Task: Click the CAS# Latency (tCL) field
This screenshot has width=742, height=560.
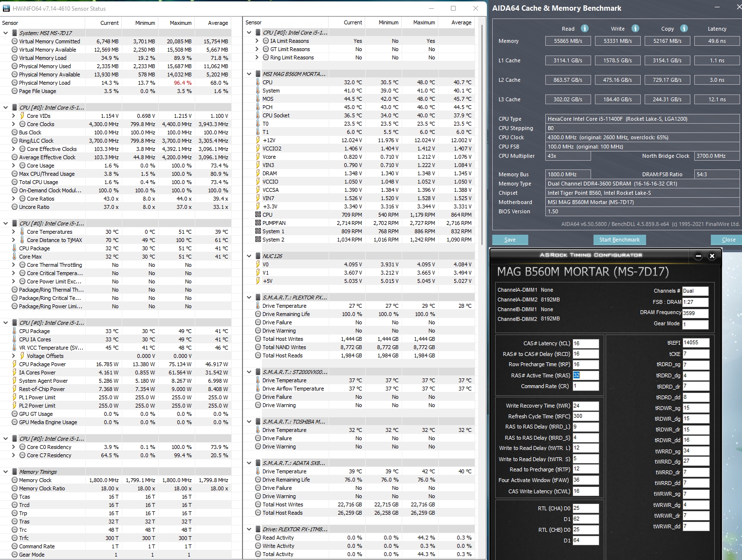Action: (585, 343)
